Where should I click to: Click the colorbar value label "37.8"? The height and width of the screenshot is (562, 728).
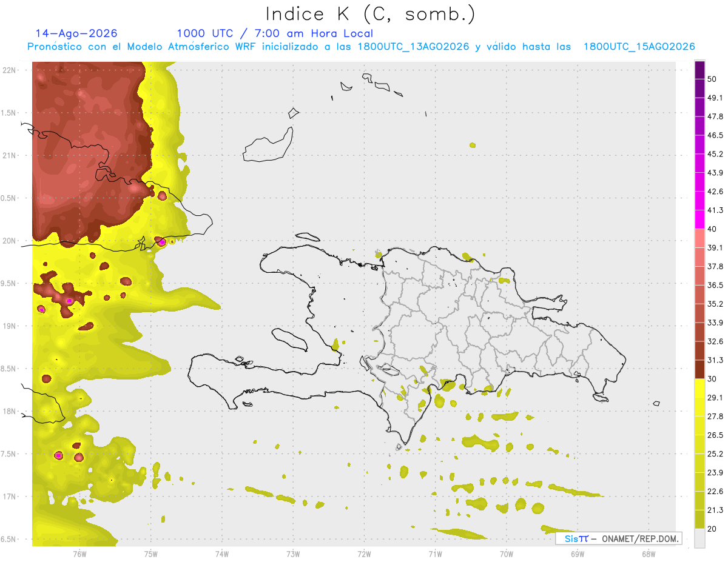click(715, 266)
